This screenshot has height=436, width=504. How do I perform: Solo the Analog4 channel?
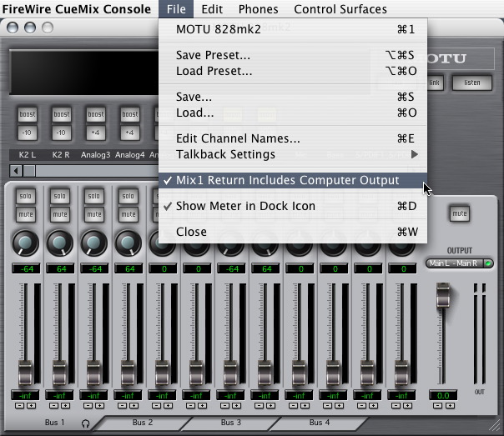(129, 196)
